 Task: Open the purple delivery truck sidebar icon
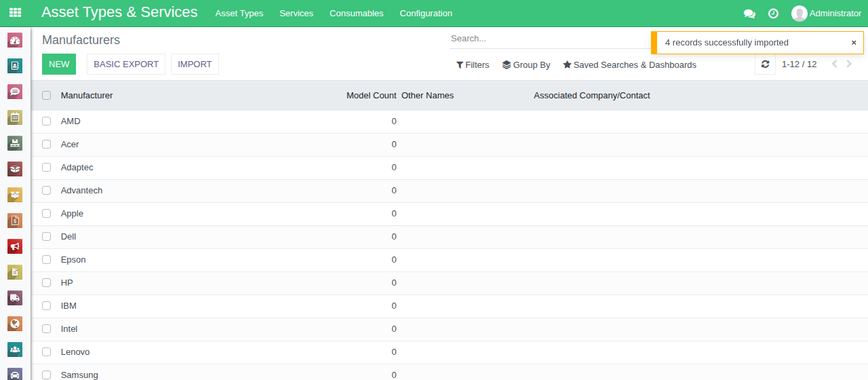15,298
